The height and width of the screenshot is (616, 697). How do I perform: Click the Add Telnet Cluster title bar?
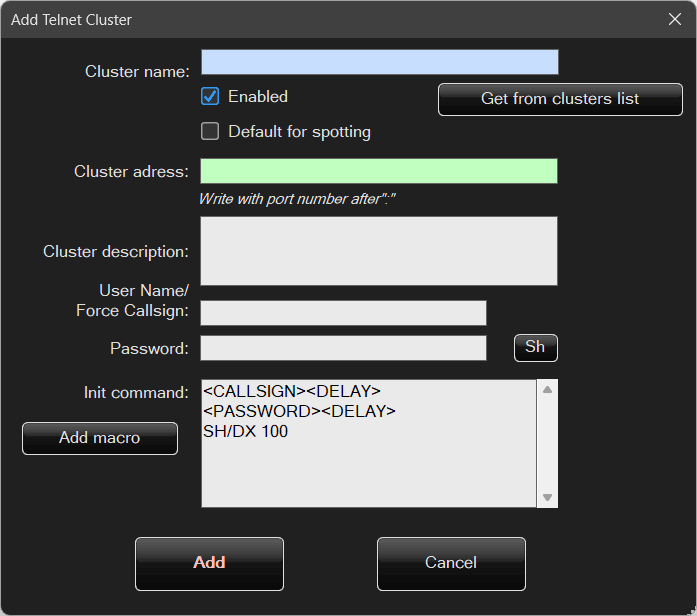(x=300, y=19)
